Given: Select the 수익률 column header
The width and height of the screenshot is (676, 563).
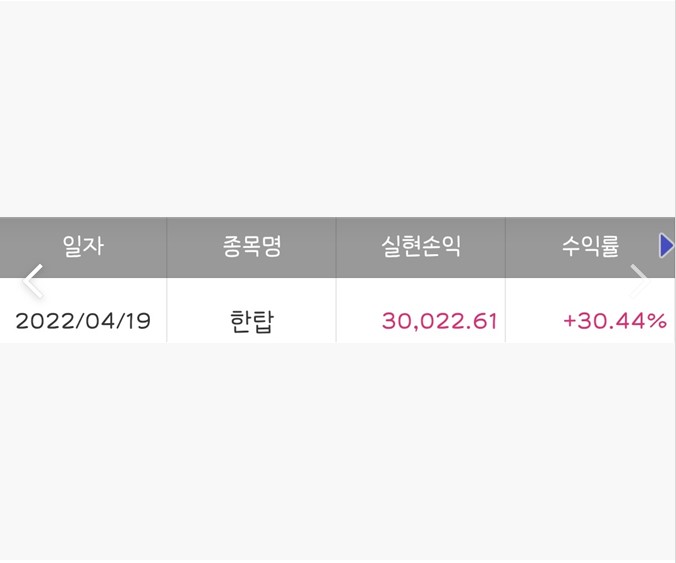Looking at the screenshot, I should (590, 247).
